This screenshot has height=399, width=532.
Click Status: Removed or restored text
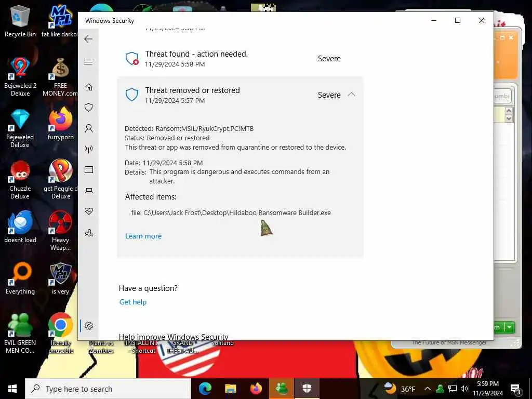tap(167, 138)
